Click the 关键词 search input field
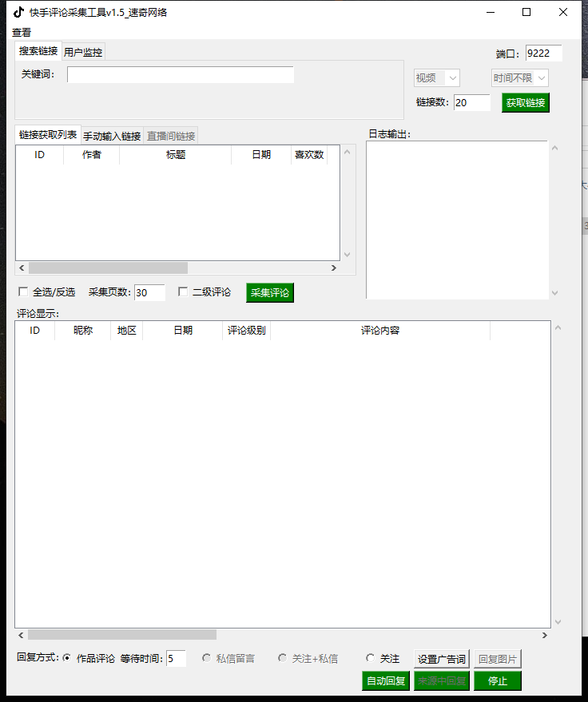Image resolution: width=588 pixels, height=702 pixels. [181, 75]
